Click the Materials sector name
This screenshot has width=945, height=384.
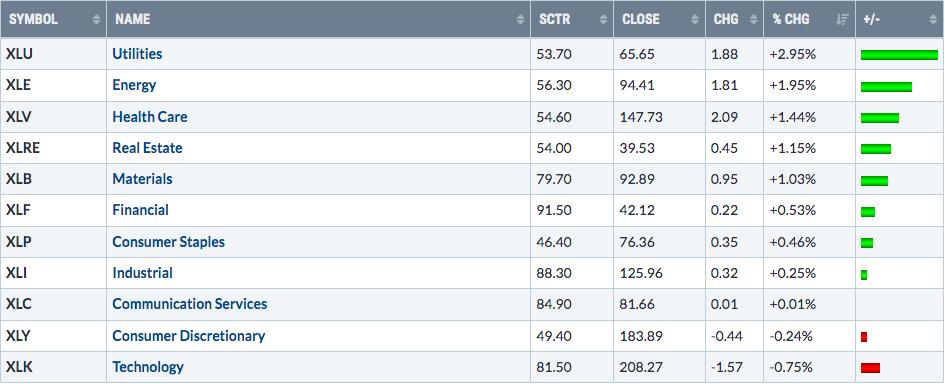tap(142, 179)
